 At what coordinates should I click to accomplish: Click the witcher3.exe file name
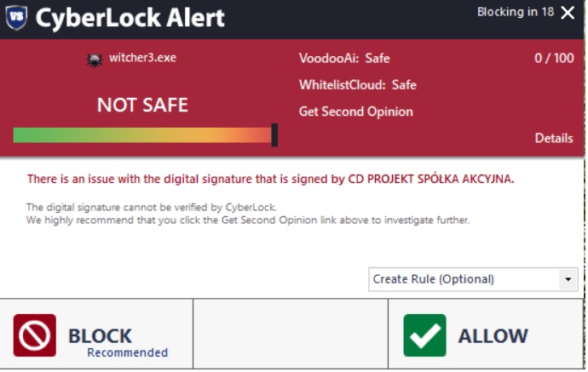(142, 59)
